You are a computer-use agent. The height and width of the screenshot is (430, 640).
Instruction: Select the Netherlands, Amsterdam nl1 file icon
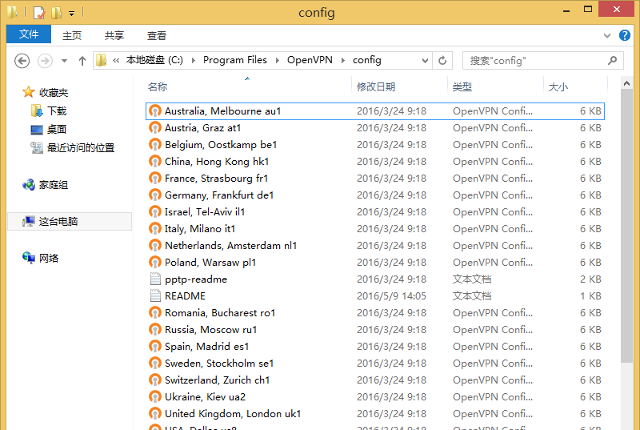point(155,246)
